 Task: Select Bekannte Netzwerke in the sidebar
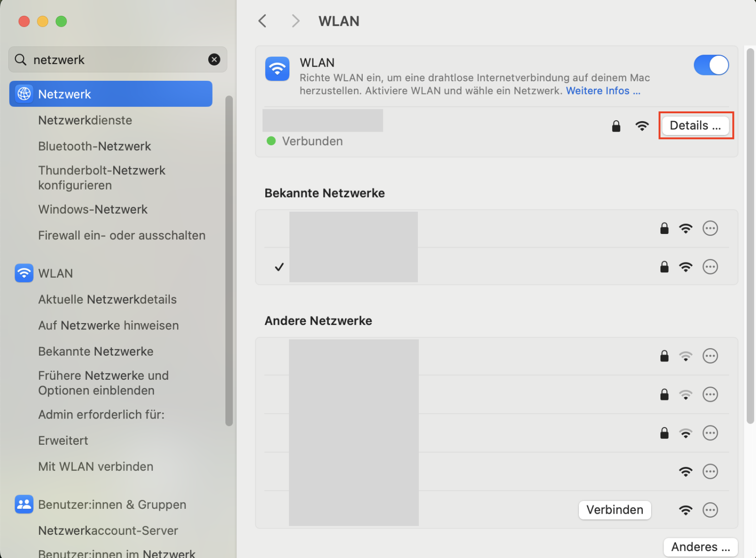(95, 351)
